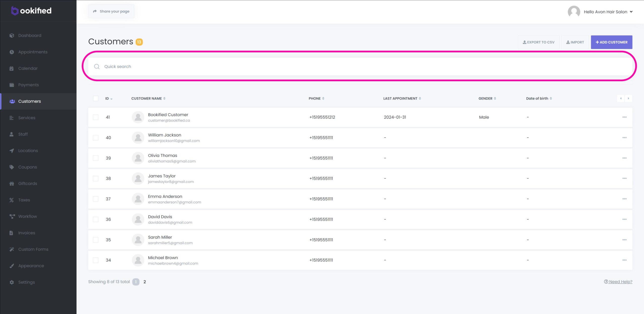Open Appointments in the sidebar

click(33, 52)
